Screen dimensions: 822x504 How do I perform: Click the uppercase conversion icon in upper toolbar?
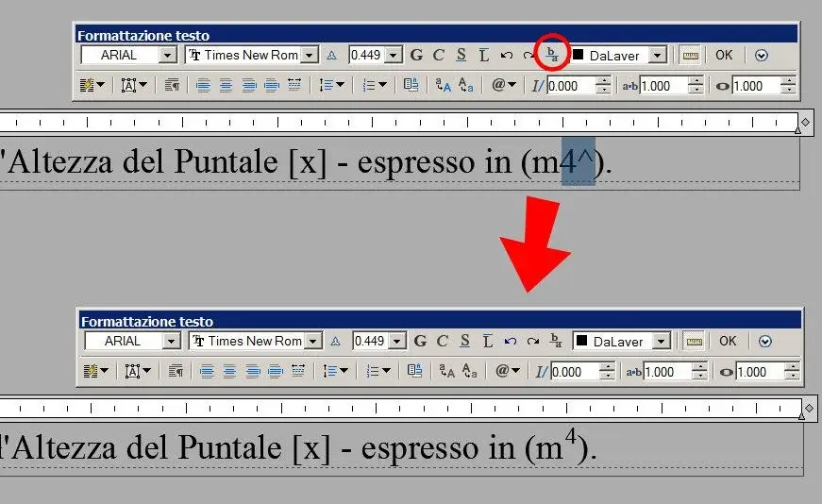pos(443,85)
